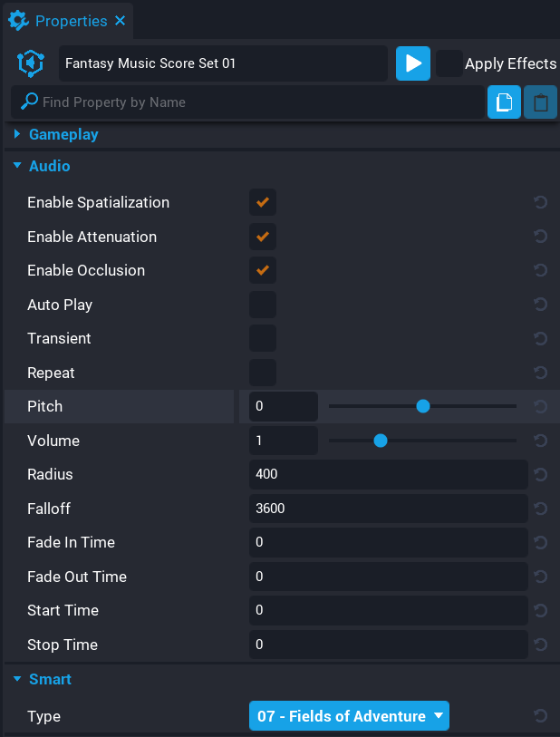Click the gear icon on the Properties tab
The image size is (560, 737).
pyautogui.click(x=18, y=20)
